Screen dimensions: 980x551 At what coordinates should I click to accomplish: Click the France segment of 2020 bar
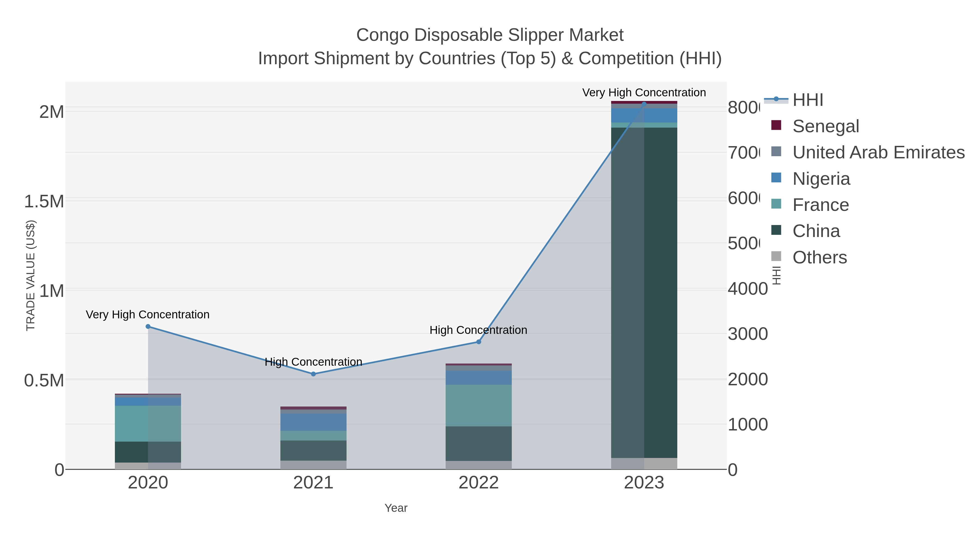pos(148,424)
